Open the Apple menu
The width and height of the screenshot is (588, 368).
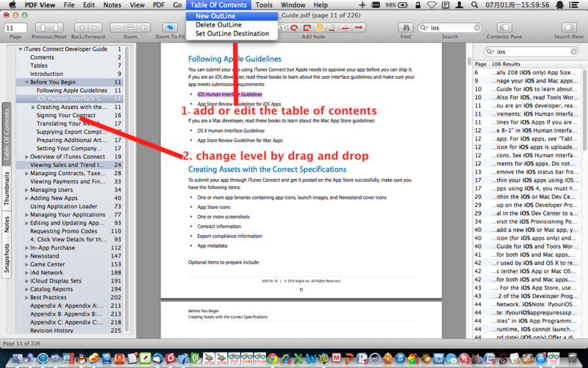click(x=12, y=5)
